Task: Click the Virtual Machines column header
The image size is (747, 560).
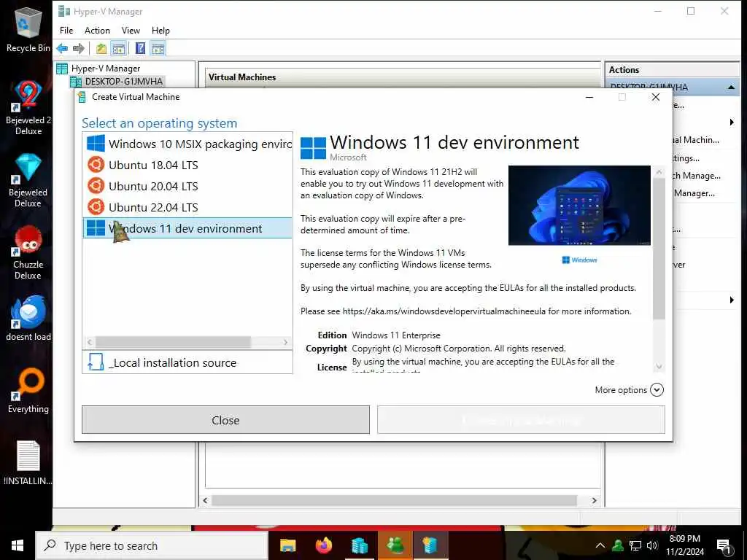Action: 242,77
